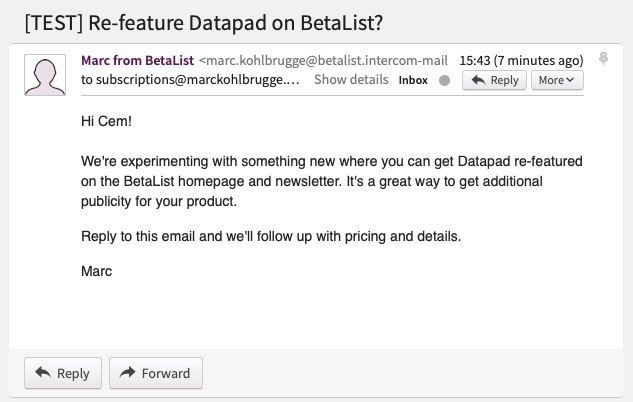Click the forward arrow icon at the bottom
This screenshot has height=402, width=633.
(127, 373)
